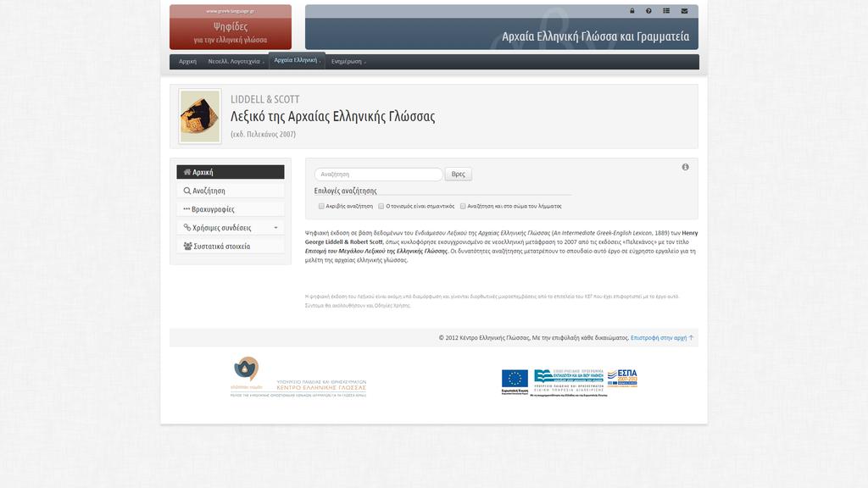This screenshot has height=488, width=868.
Task: Expand the Αρχαία Ελληνική menu
Action: coord(298,60)
